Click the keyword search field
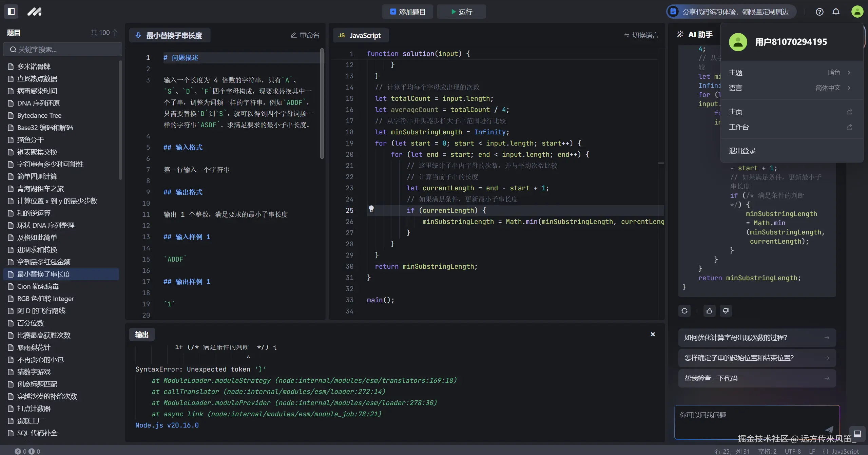The image size is (868, 455). tap(63, 50)
